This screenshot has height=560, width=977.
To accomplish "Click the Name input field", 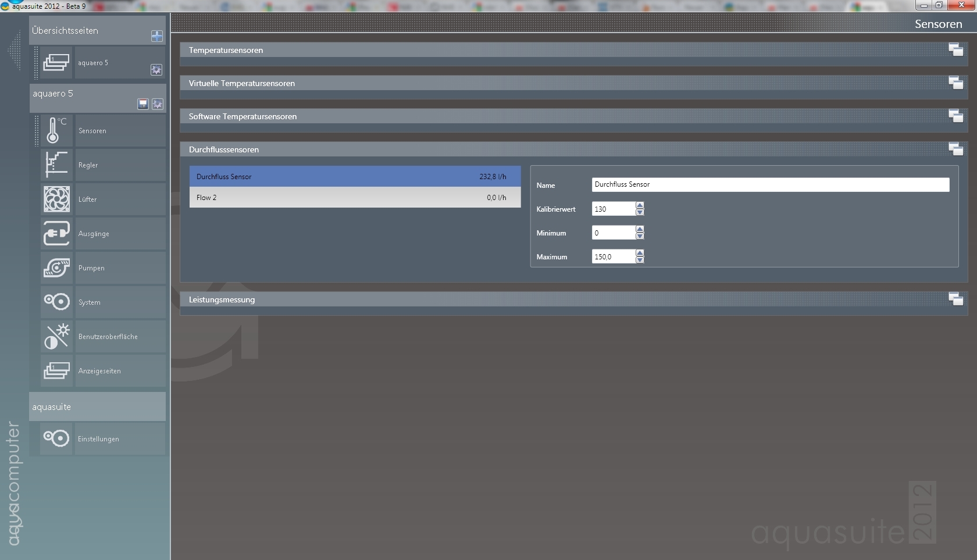I will click(771, 184).
